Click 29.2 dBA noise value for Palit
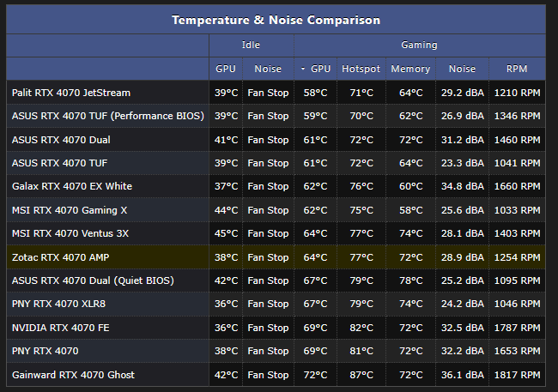The image size is (558, 392). pyautogui.click(x=463, y=93)
